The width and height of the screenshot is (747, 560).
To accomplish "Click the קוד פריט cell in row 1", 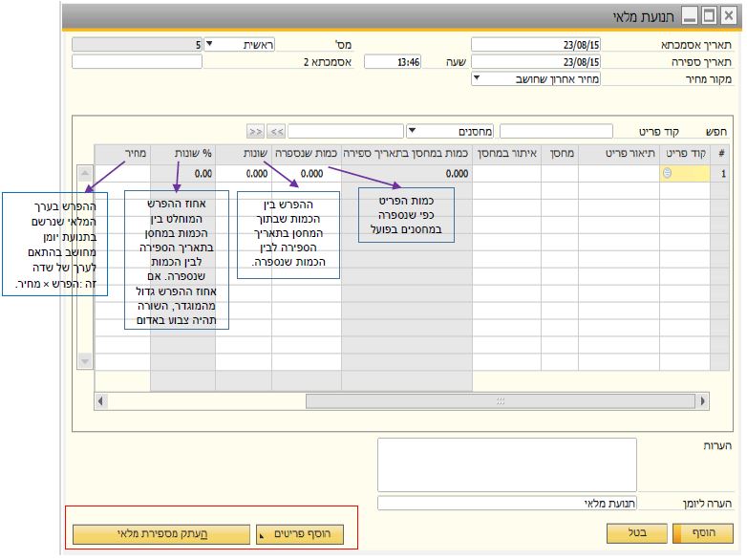I will [685, 174].
